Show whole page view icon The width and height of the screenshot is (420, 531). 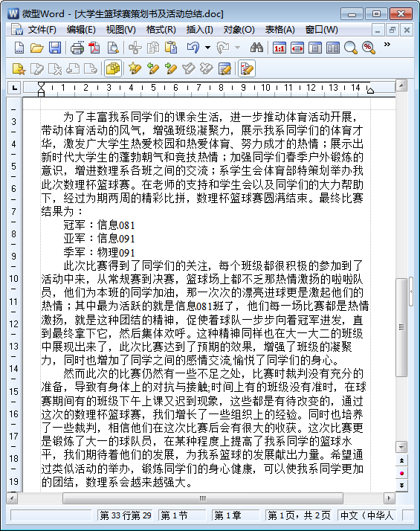coord(314,48)
